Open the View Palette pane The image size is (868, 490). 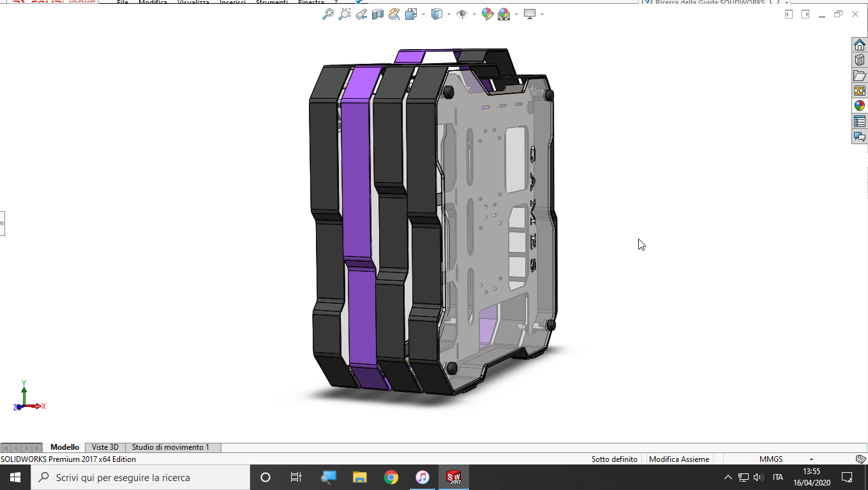pos(860,91)
